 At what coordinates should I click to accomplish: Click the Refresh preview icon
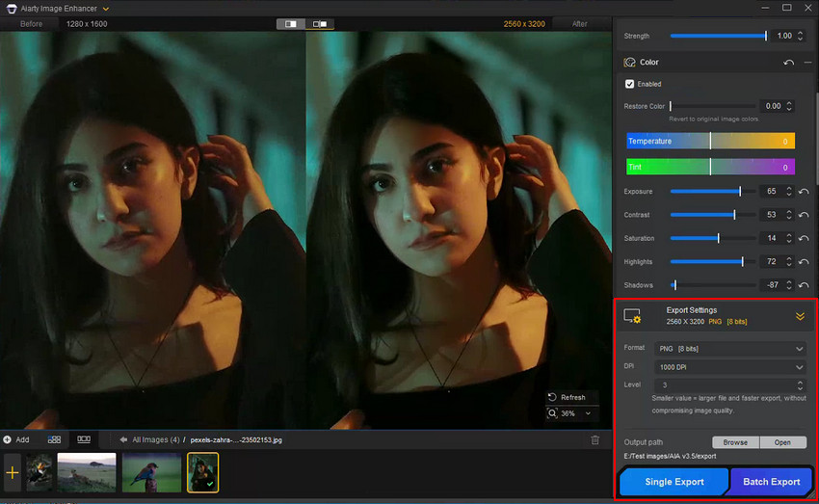552,397
